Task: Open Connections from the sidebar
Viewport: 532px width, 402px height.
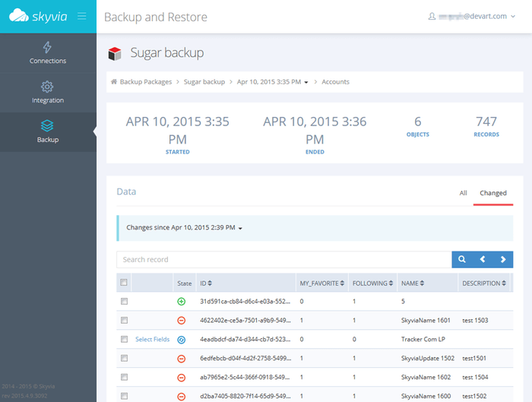Action: pos(48,52)
